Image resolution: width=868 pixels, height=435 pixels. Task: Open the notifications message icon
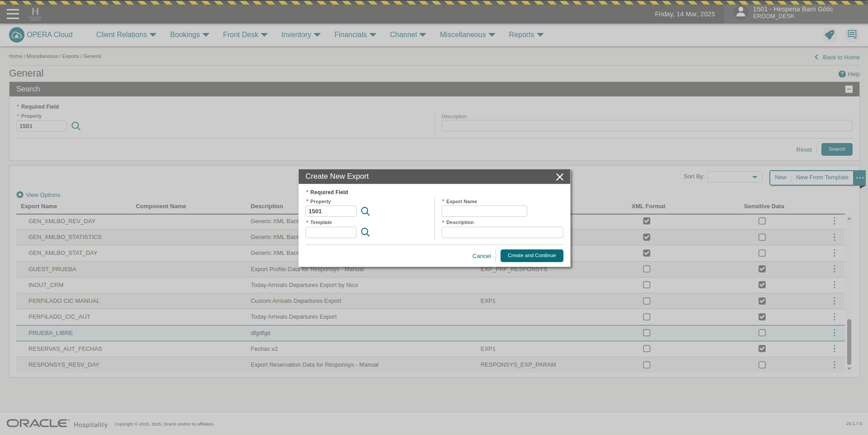coord(852,35)
